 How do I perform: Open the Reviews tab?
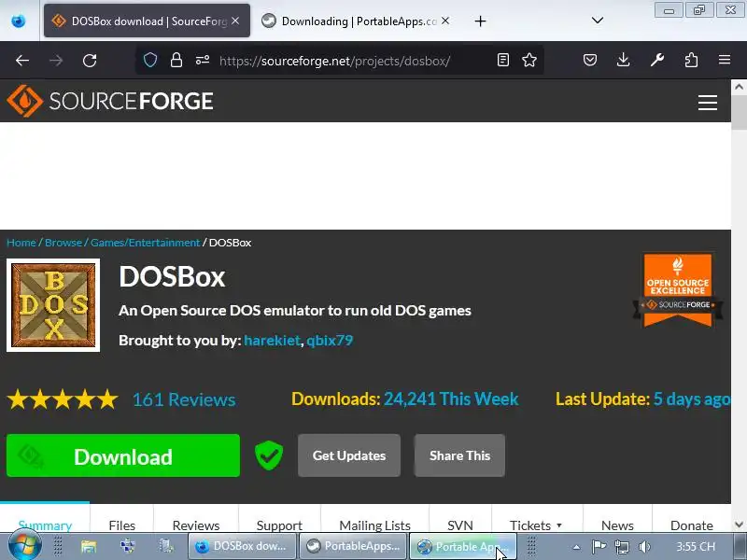pos(196,525)
